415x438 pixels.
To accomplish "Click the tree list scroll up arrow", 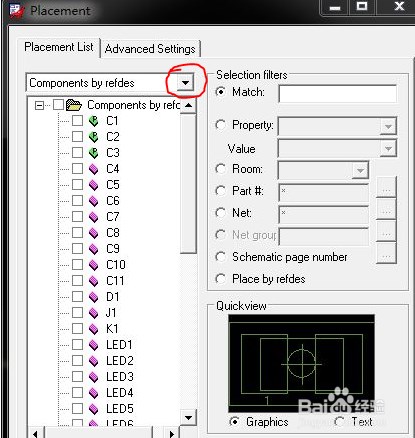I will pos(188,105).
